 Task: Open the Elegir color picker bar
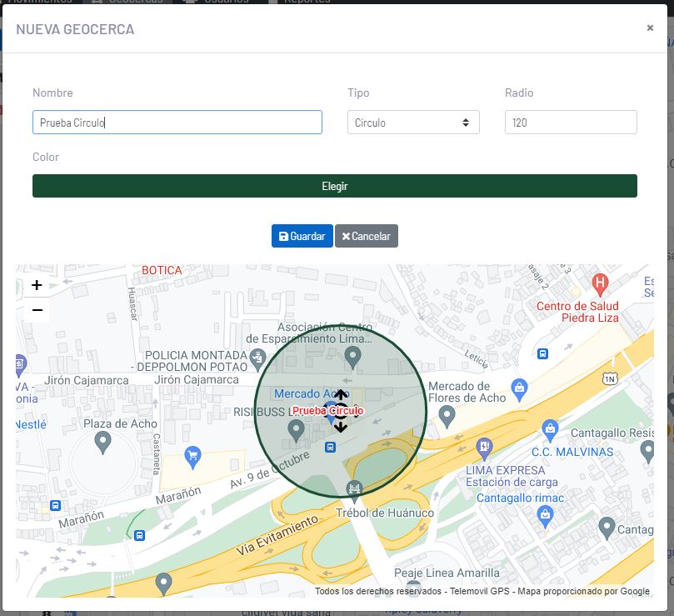335,186
